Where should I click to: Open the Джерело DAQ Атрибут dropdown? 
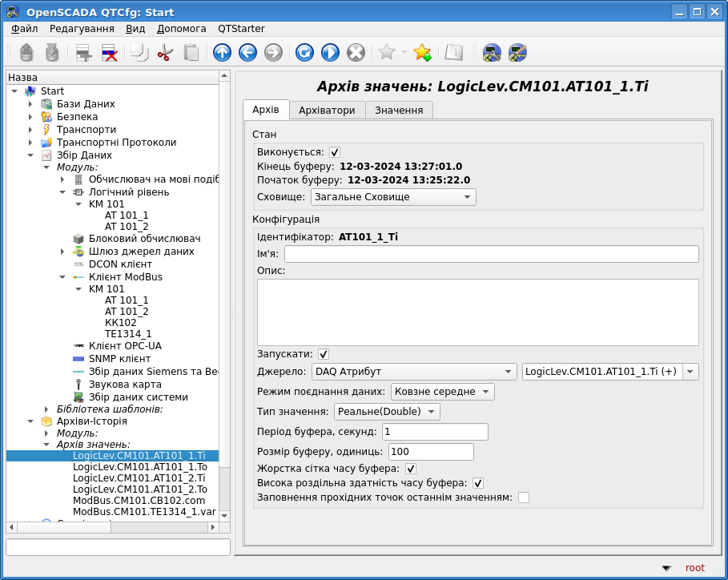(414, 372)
